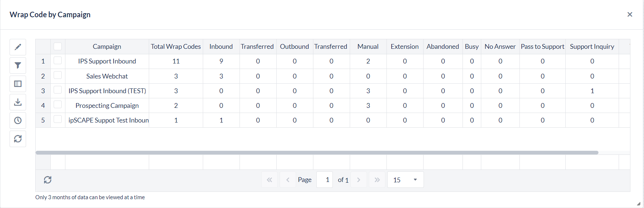
Task: Click the page number input field
Action: point(325,180)
